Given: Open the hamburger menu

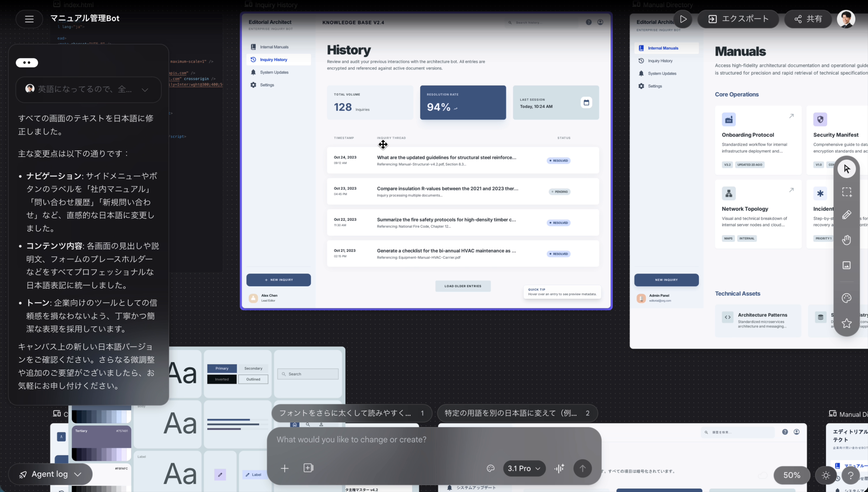Looking at the screenshot, I should click(x=29, y=19).
